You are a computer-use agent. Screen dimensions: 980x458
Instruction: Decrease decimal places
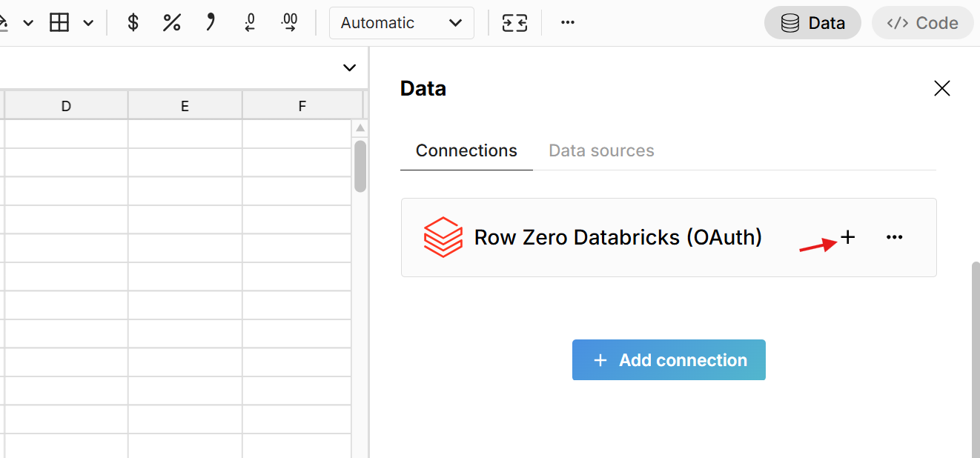pyautogui.click(x=249, y=23)
